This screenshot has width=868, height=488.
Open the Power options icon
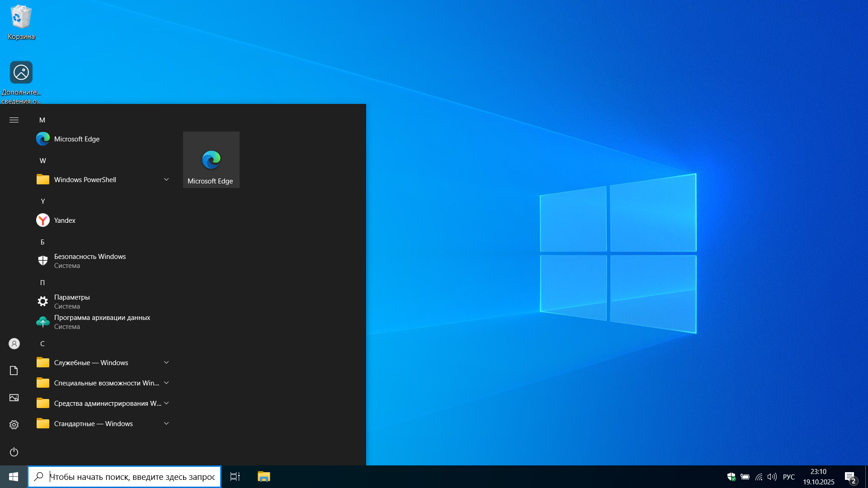14,452
